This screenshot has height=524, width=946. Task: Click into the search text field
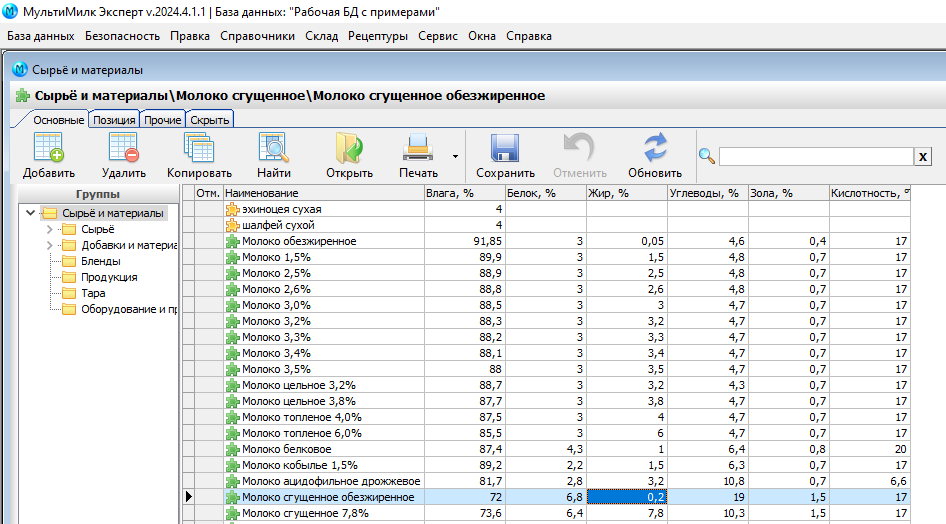tap(816, 156)
